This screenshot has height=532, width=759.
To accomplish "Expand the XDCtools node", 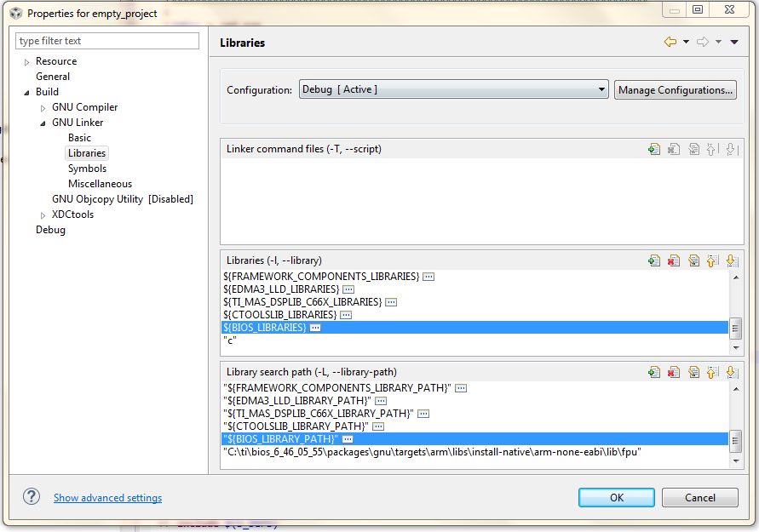I will [x=43, y=215].
